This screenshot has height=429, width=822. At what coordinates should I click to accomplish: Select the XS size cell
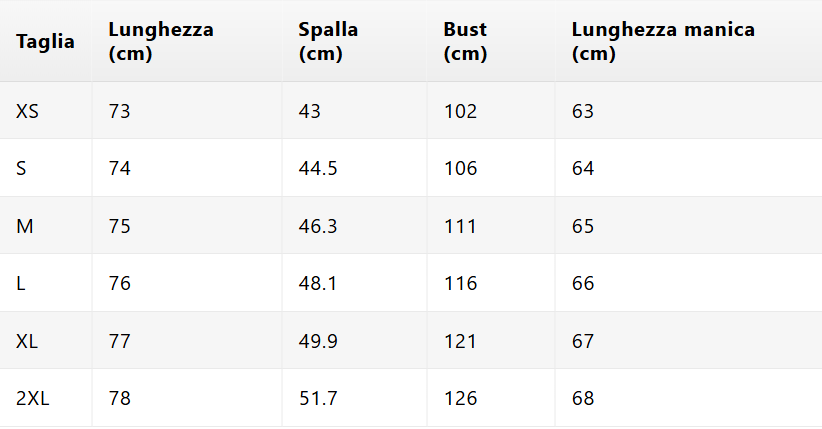[x=27, y=111]
